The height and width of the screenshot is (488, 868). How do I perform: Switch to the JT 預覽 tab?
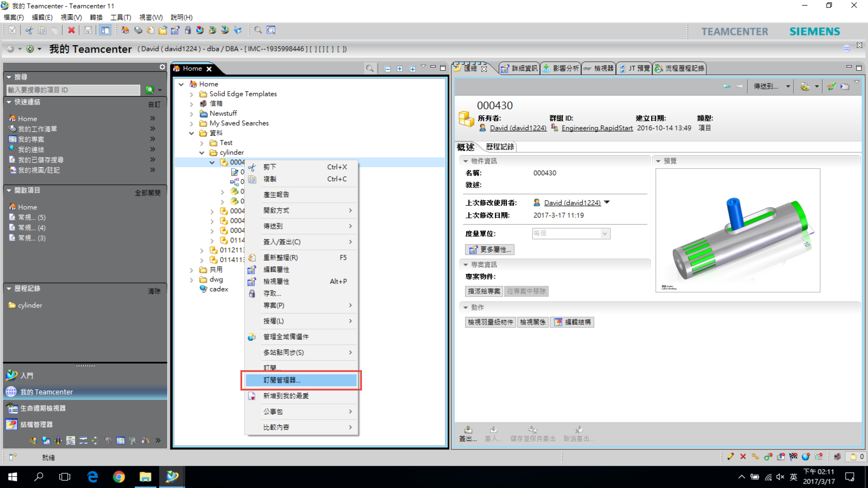(635, 68)
